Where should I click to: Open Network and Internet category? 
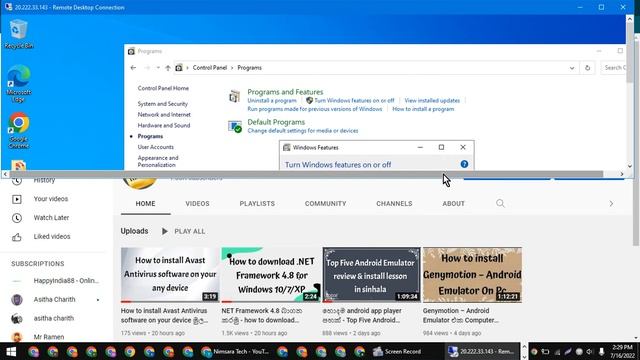[164, 115]
